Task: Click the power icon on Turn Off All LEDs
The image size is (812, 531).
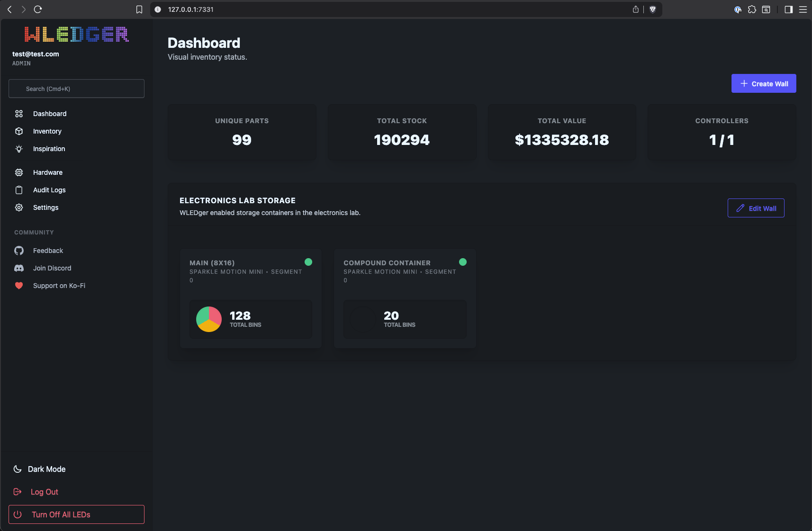Action: (18, 514)
